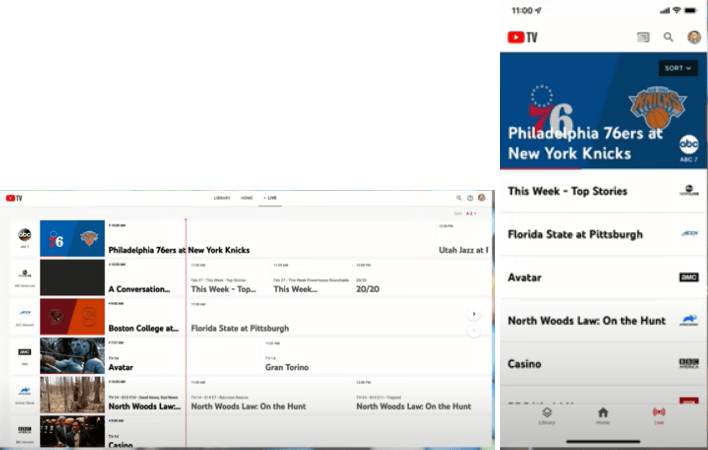Tap the ABC News Live logo in the mobile list
Viewport: 708px width, 450px height.
pyautogui.click(x=689, y=190)
